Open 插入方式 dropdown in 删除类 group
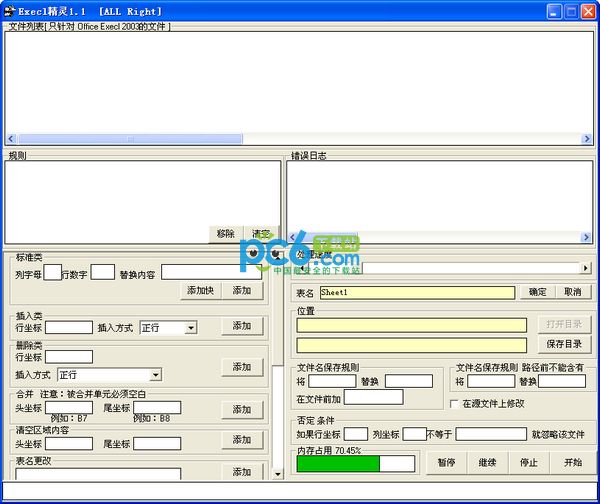Screen dimensions: 600x504 (155, 375)
